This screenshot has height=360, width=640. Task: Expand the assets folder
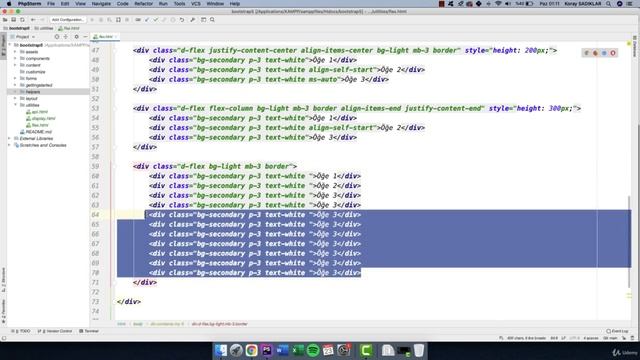[15, 52]
